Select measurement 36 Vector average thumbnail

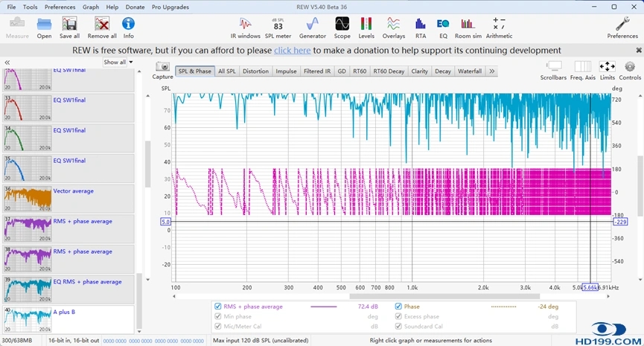[x=28, y=199]
